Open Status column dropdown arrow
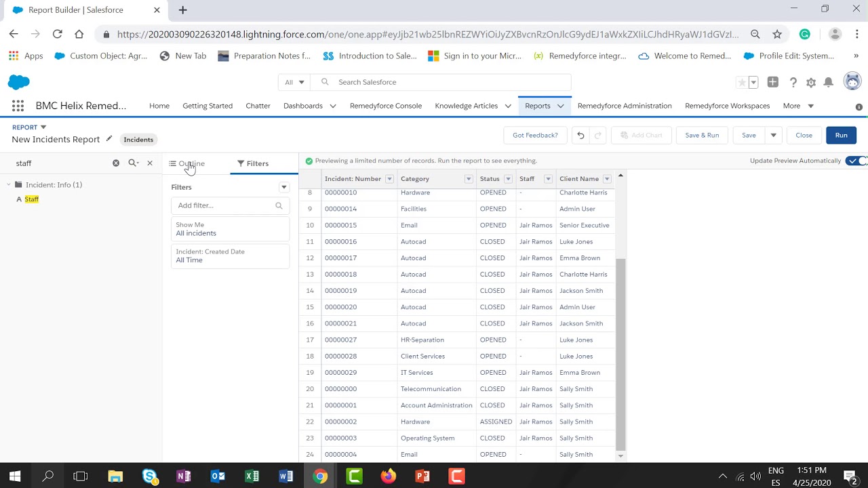 [508, 179]
